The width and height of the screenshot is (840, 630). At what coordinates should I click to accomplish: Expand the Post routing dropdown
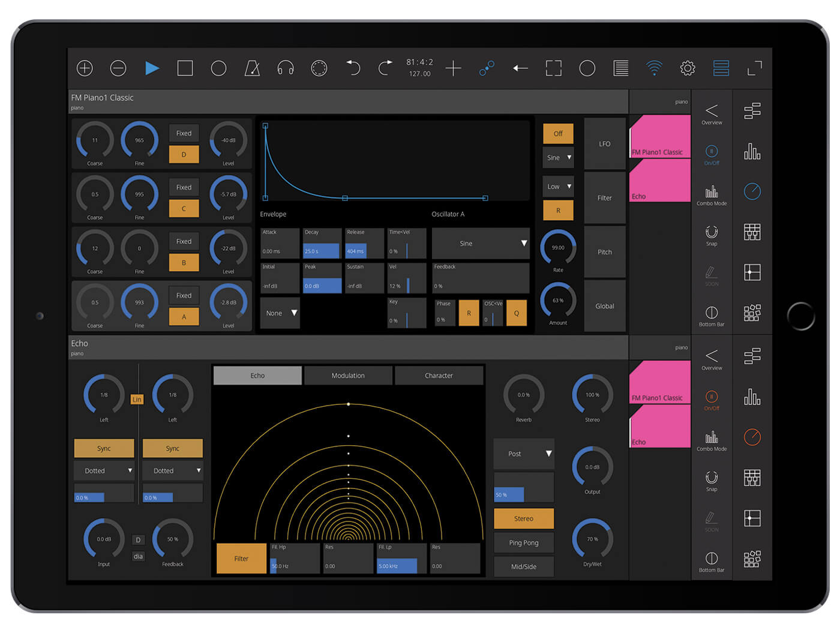pyautogui.click(x=523, y=454)
